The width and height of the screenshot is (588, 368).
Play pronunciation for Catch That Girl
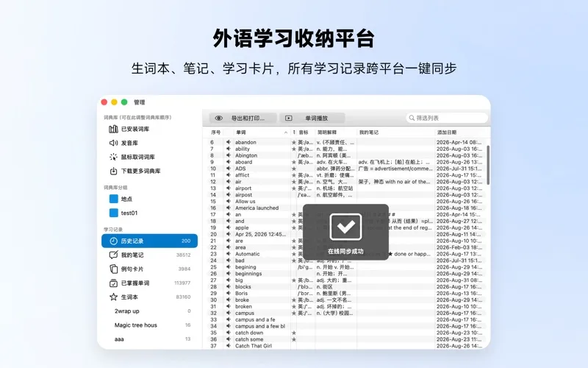[229, 346]
